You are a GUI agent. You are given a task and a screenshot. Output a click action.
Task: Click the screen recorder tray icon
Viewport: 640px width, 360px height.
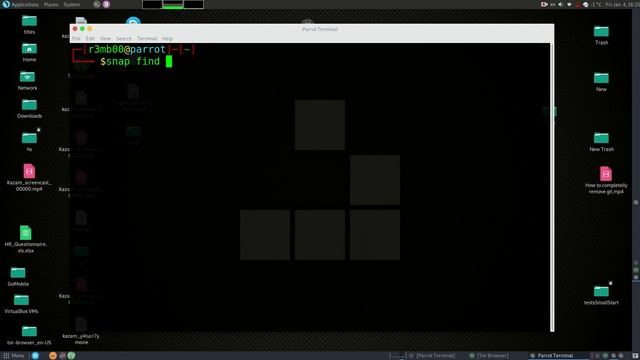click(x=544, y=4)
